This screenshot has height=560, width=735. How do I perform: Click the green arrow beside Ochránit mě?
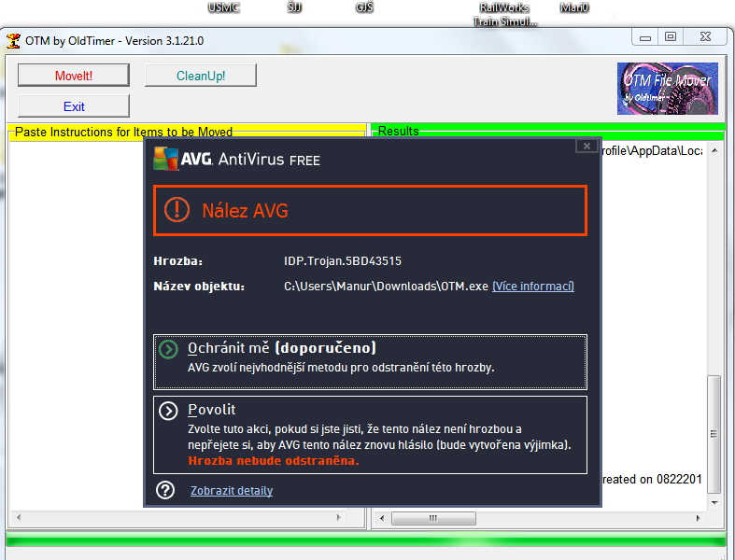tap(168, 349)
